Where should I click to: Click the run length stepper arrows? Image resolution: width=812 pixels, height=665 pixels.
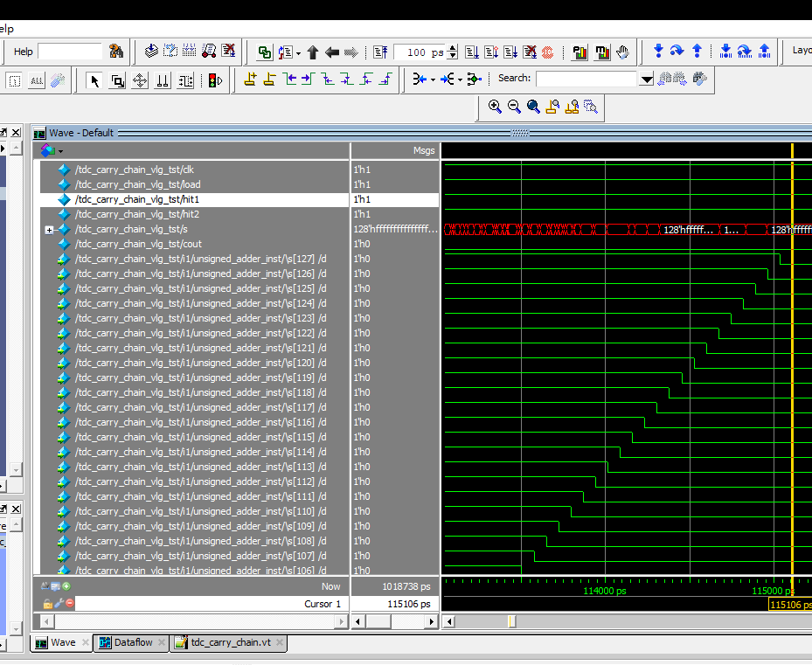pyautogui.click(x=453, y=52)
